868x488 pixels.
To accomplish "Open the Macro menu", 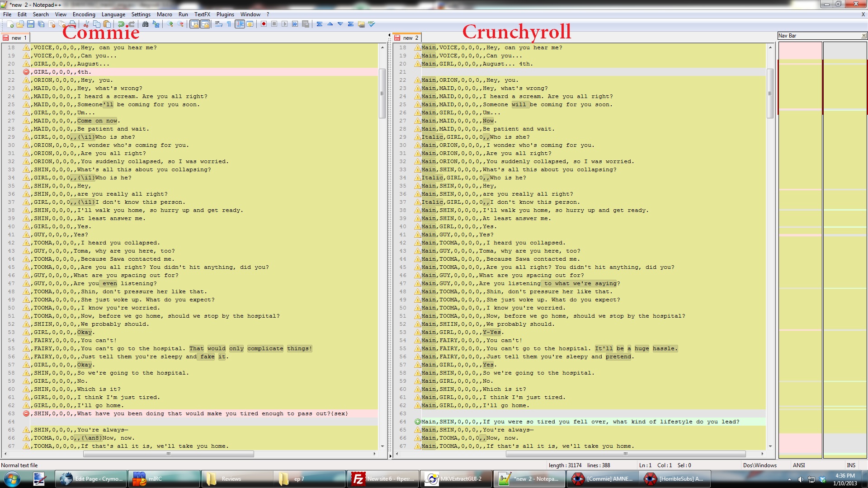I will click(164, 14).
